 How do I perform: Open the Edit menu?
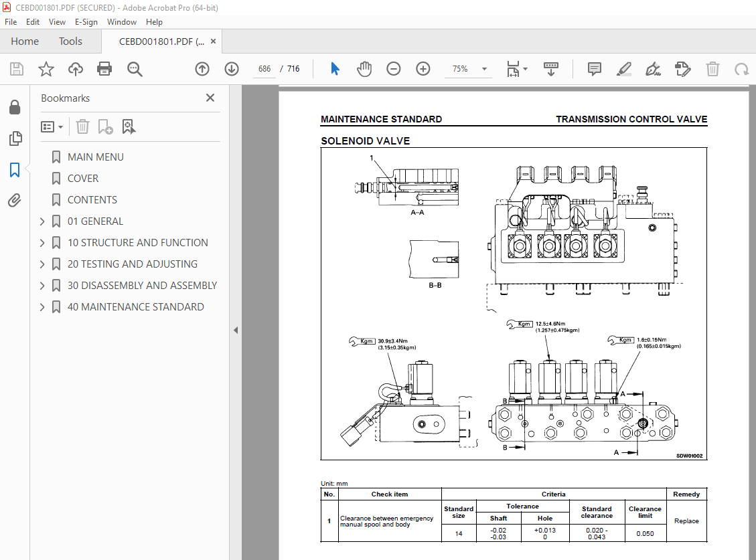click(33, 21)
